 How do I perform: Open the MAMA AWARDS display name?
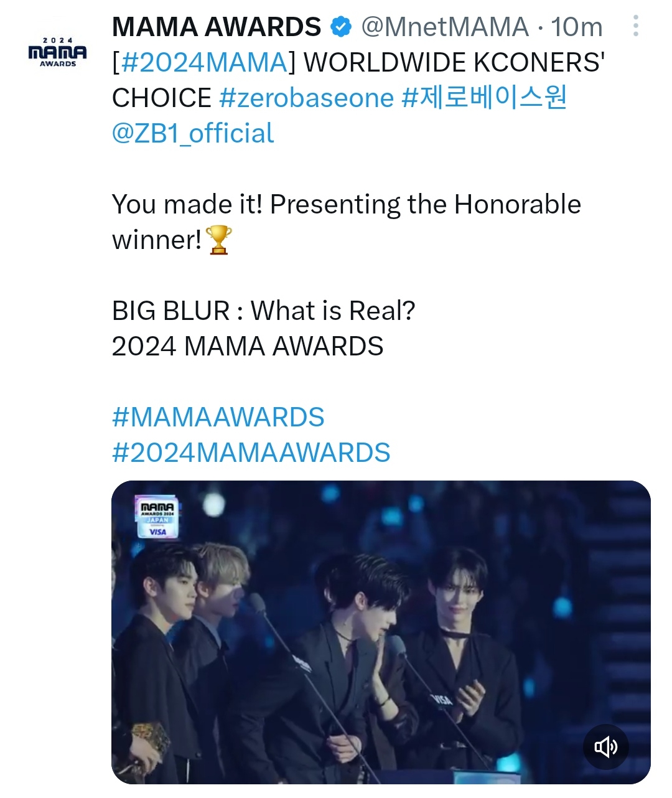(x=217, y=27)
